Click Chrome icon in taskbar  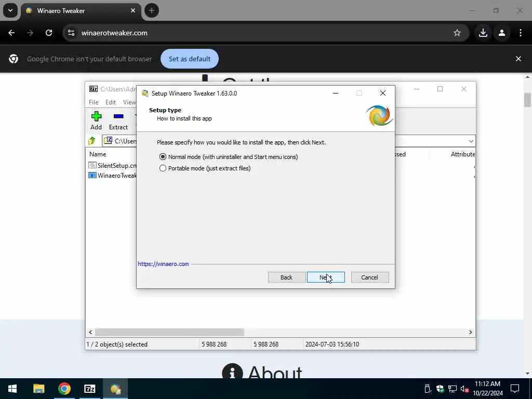pyautogui.click(x=64, y=389)
